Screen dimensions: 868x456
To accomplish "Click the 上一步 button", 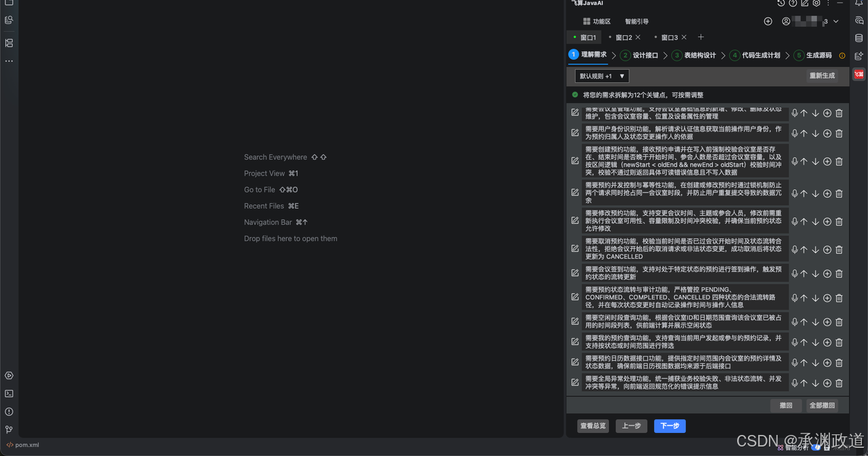I will tap(631, 426).
